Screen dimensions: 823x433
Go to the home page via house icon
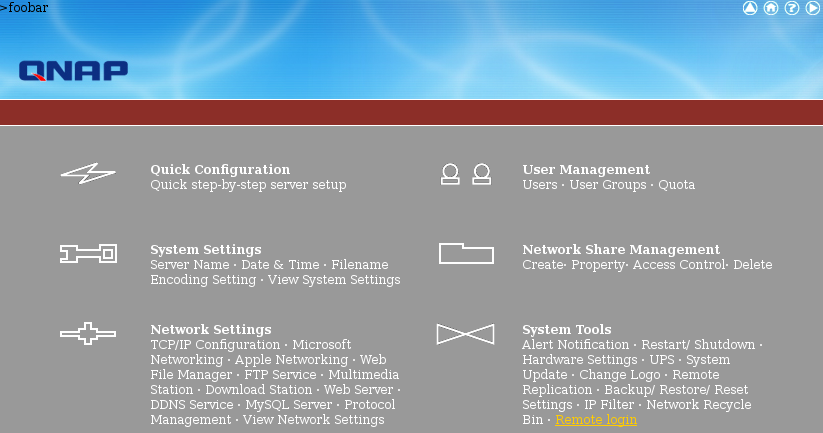(771, 8)
